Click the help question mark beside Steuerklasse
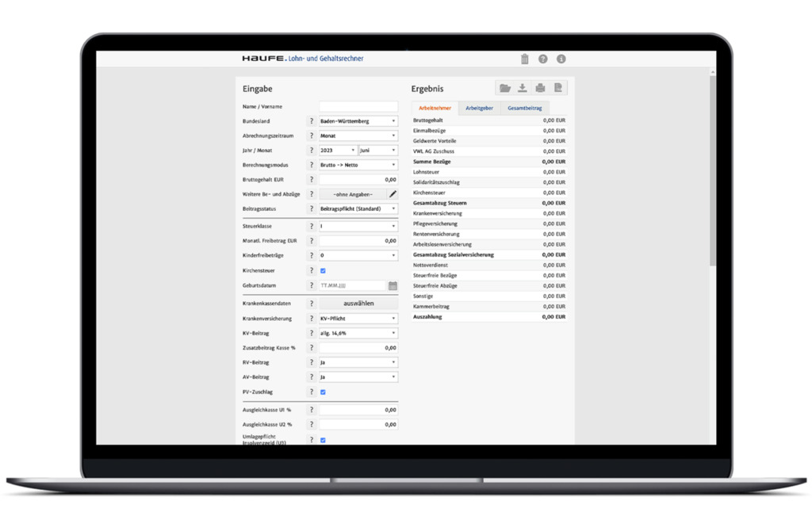The image size is (812, 531). click(311, 227)
